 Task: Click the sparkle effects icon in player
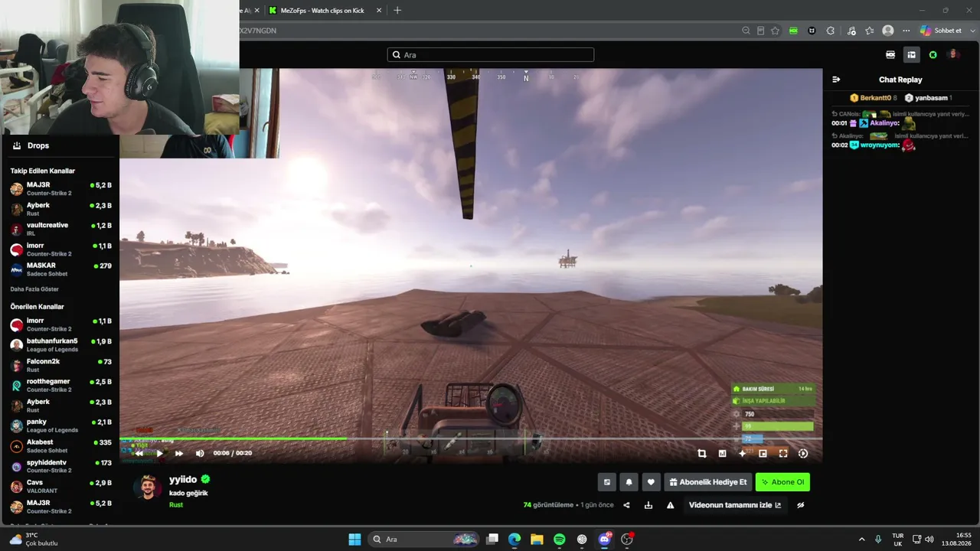pos(742,453)
